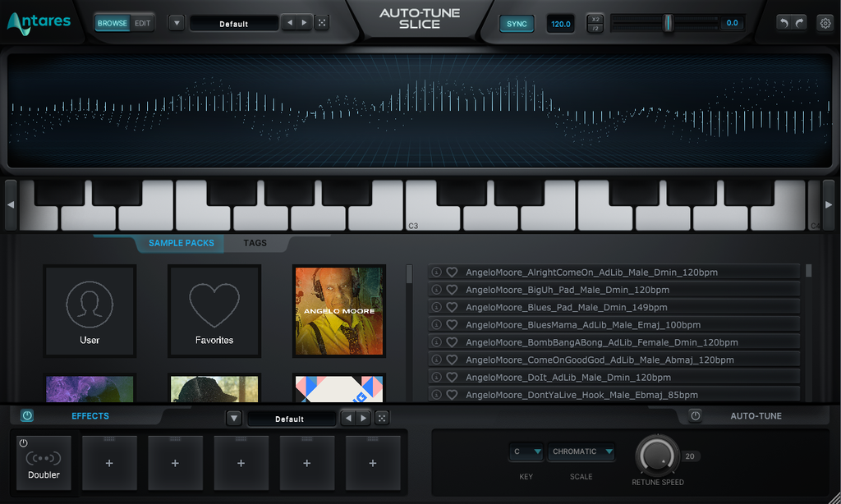841x504 pixels.
Task: Switch to Edit mode
Action: (143, 23)
